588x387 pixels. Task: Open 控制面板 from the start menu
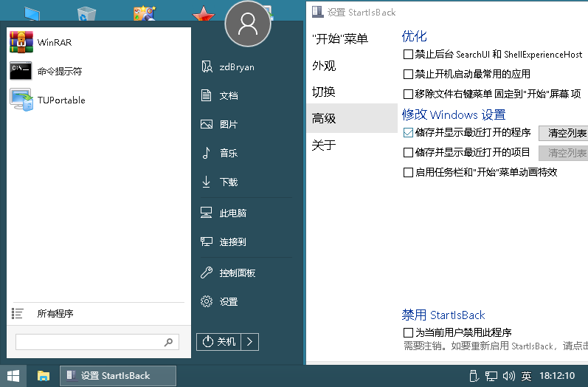pyautogui.click(x=237, y=273)
